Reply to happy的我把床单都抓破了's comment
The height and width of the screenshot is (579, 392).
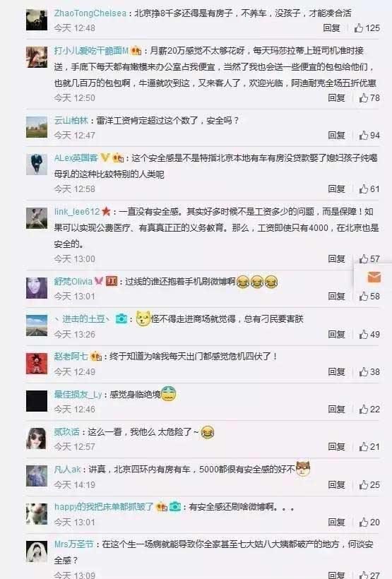(336, 523)
